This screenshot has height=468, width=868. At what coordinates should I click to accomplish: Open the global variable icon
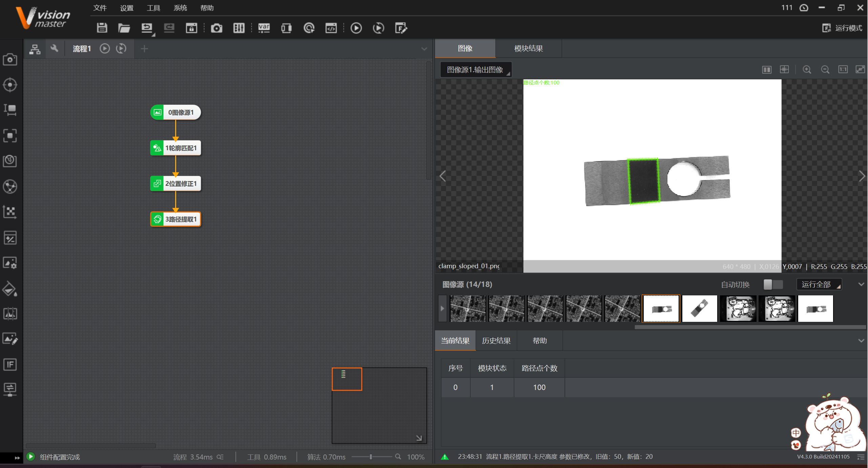pyautogui.click(x=264, y=28)
